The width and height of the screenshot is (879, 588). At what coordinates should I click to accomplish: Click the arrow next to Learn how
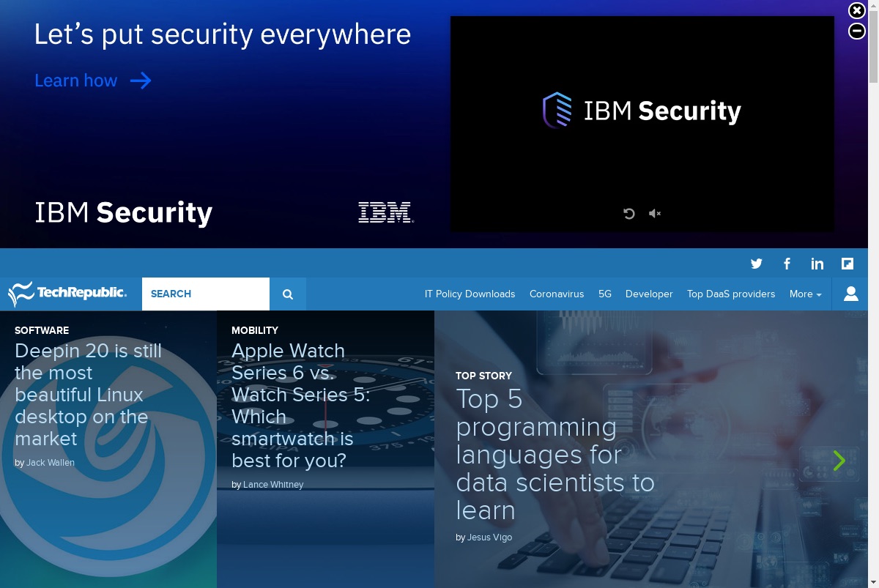tap(141, 81)
